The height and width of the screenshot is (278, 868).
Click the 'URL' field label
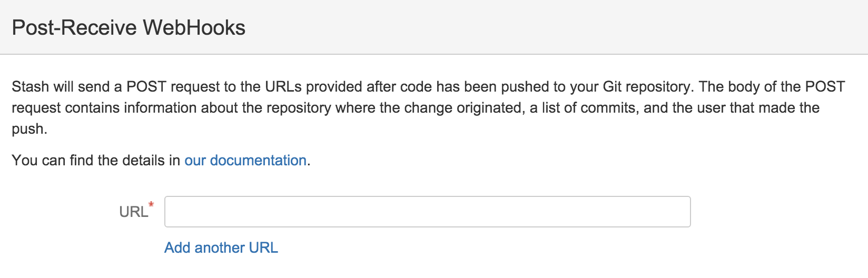tap(133, 212)
